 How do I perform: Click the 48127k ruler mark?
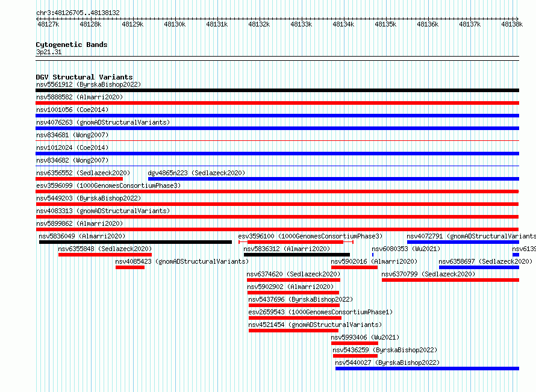click(48, 24)
